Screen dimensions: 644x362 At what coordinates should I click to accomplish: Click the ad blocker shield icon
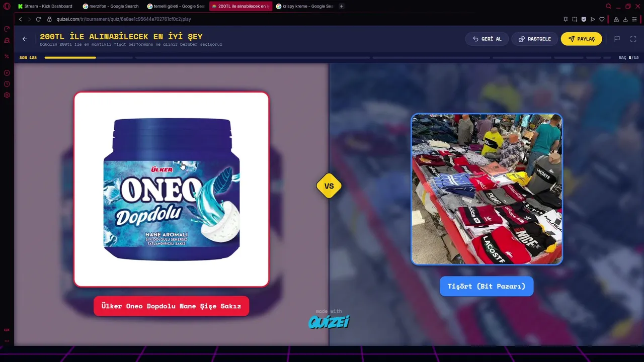click(584, 19)
